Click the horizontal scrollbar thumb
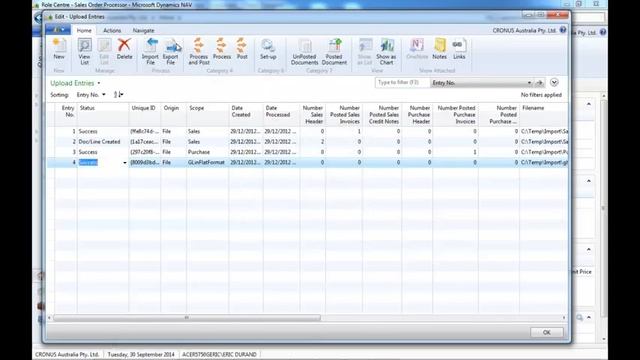 187,317
